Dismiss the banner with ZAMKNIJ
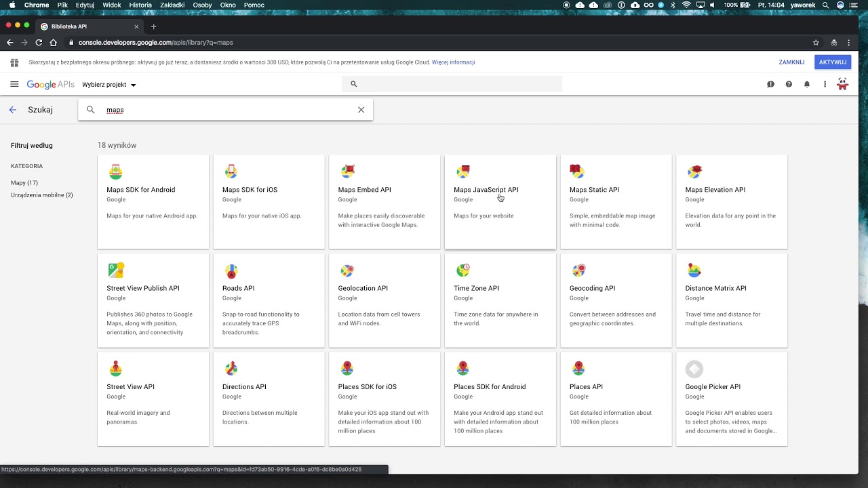Image resolution: width=868 pixels, height=488 pixels. [791, 62]
